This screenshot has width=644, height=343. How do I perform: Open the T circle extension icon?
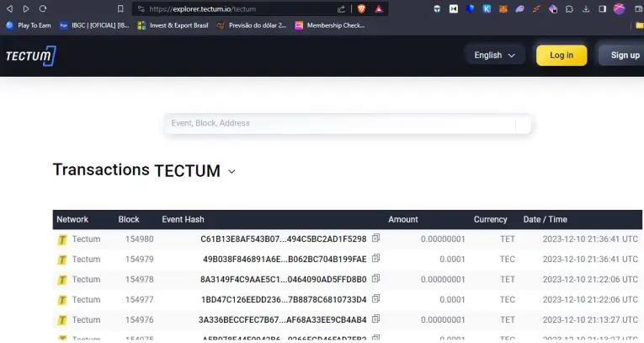437,8
